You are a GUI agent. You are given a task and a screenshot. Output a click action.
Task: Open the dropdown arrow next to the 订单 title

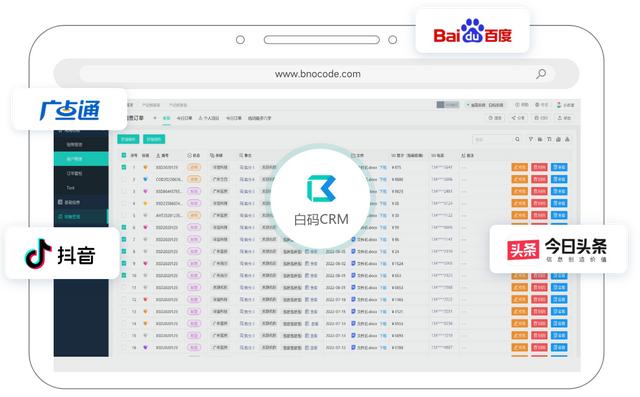click(155, 118)
